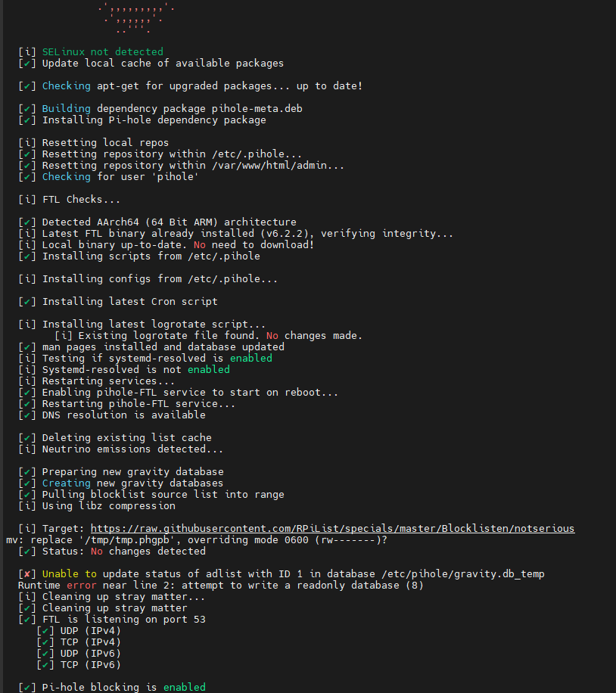Click the checkmark before "Pi-hole blocking is enabled"

click(27, 688)
